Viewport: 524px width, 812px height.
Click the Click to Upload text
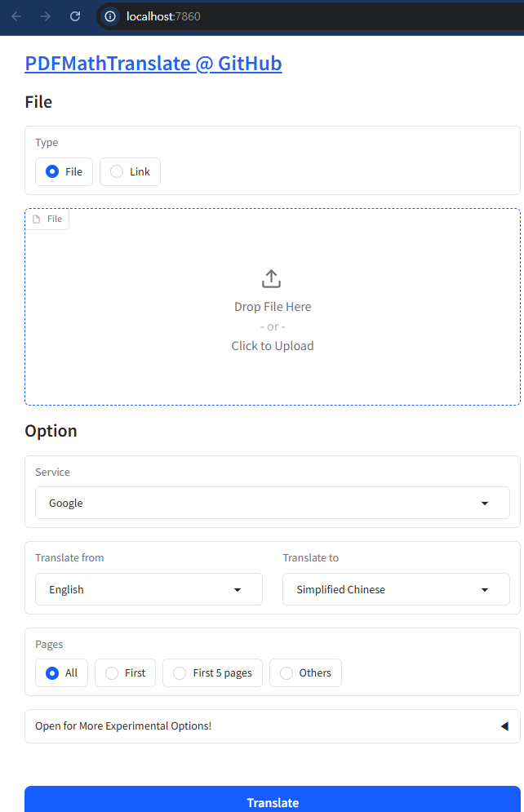[x=273, y=346]
